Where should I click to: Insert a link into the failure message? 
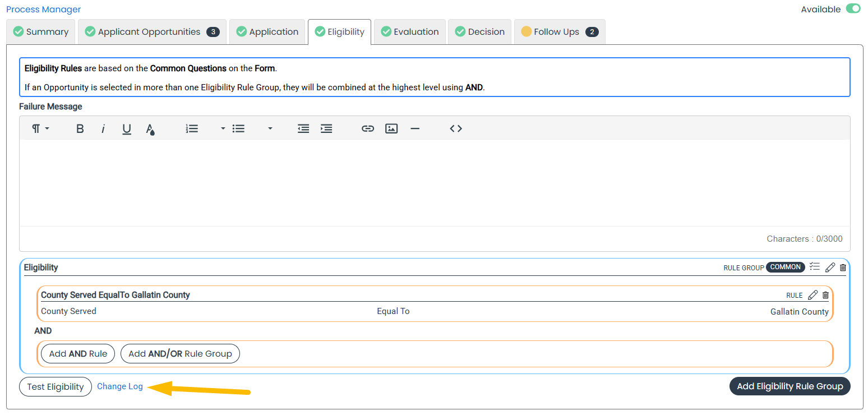(368, 128)
